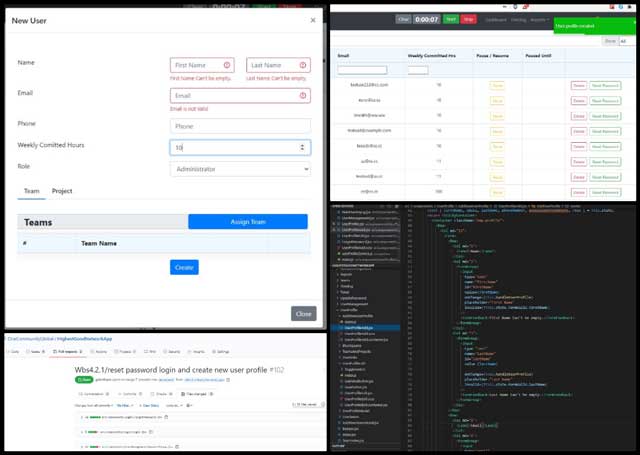This screenshot has width=640, height=455.
Task: Increment Weekly Committed Hours with stepper arrows
Action: pyautogui.click(x=304, y=144)
